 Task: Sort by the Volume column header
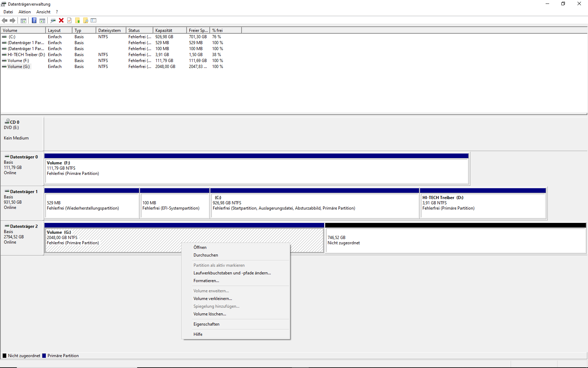coord(23,30)
